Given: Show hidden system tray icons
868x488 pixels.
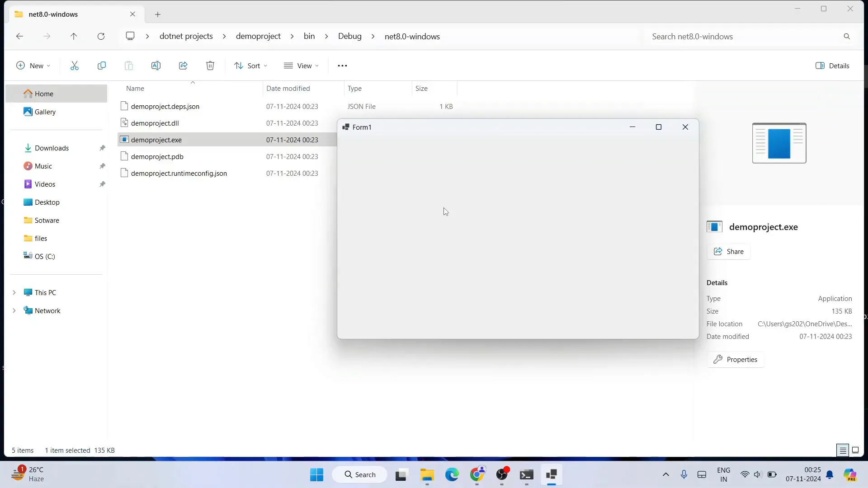Looking at the screenshot, I should (x=666, y=474).
